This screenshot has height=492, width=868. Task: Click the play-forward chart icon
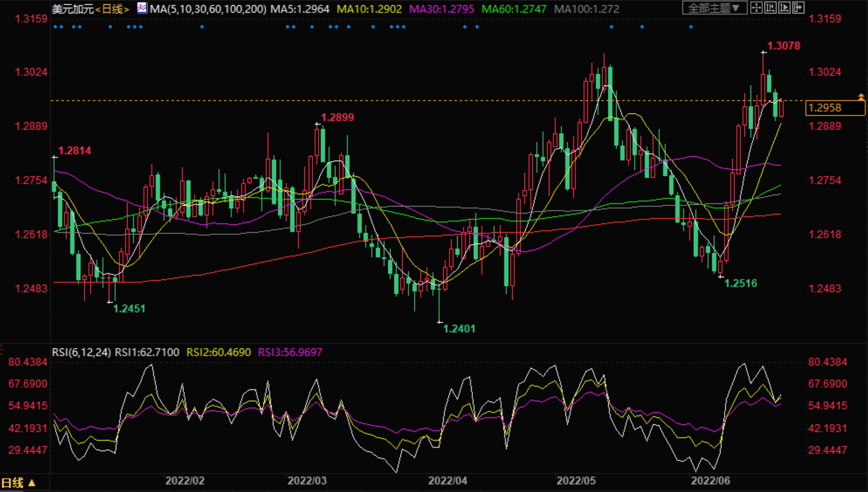click(784, 8)
